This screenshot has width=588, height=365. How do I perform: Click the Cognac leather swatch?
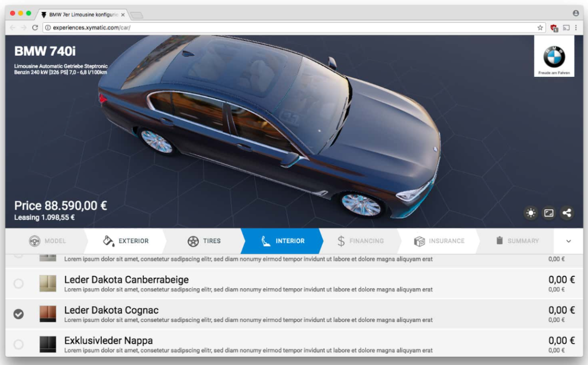[47, 314]
